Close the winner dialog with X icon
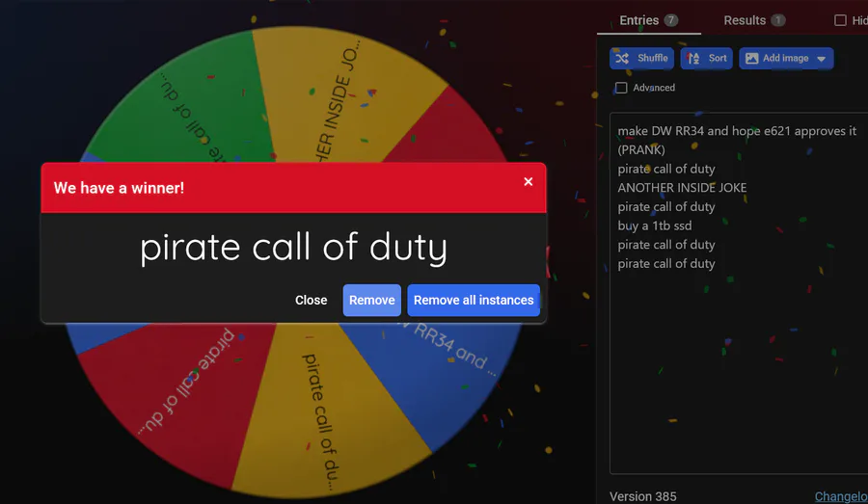The image size is (868, 504). click(529, 181)
